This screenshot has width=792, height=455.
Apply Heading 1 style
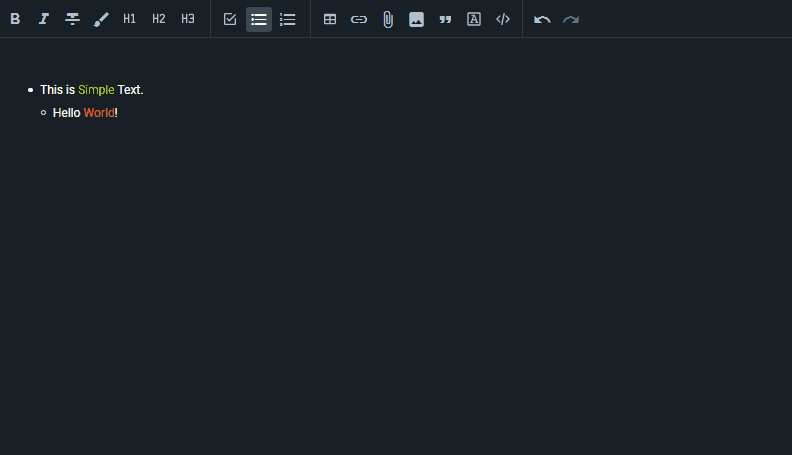[130, 19]
